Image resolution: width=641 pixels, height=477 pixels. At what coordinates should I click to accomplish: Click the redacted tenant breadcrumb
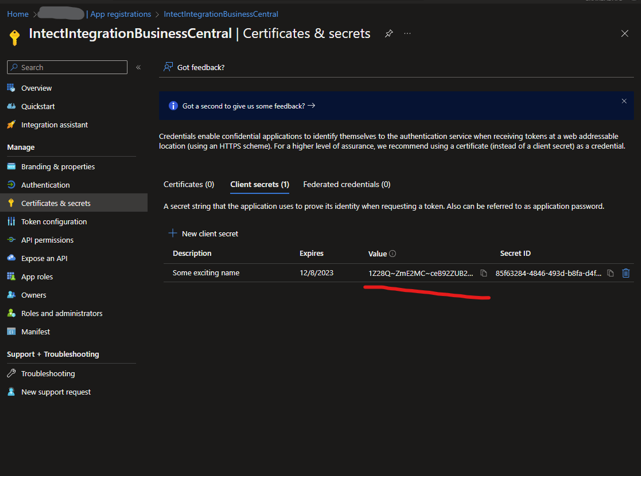pyautogui.click(x=61, y=13)
